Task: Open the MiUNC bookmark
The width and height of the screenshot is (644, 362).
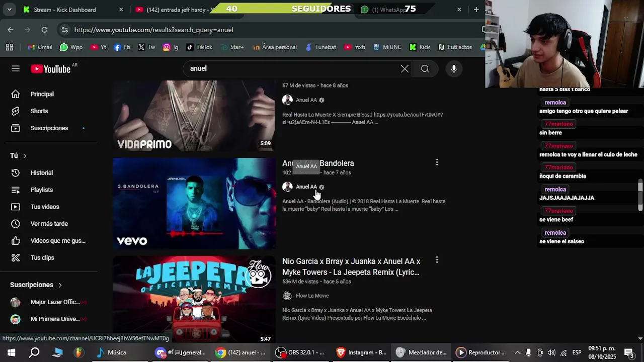Action: (387, 47)
